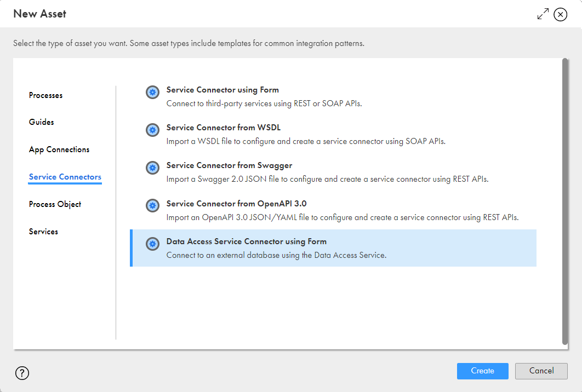The width and height of the screenshot is (582, 392).
Task: Select the Service Connectors category
Action: coord(65,177)
